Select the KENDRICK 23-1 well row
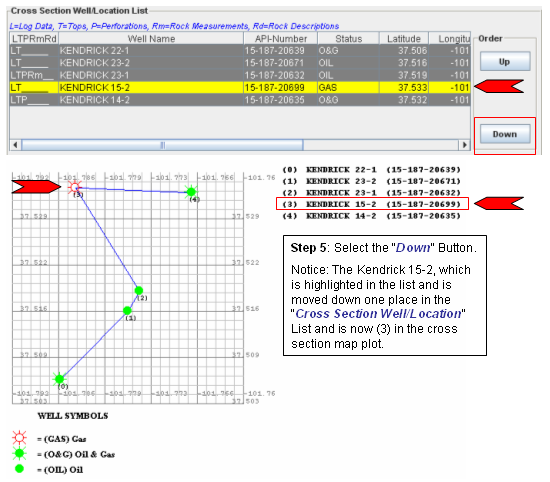The image size is (550, 482). [x=240, y=75]
